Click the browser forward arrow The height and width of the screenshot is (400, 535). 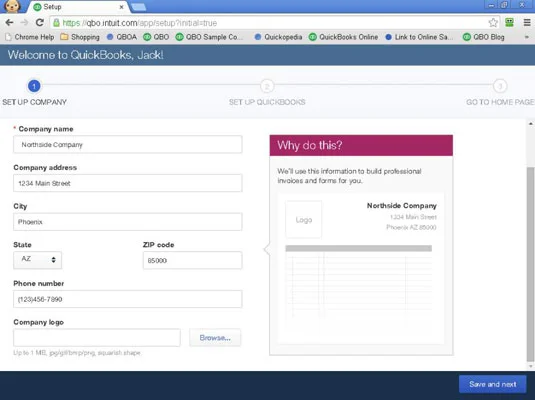[x=24, y=23]
